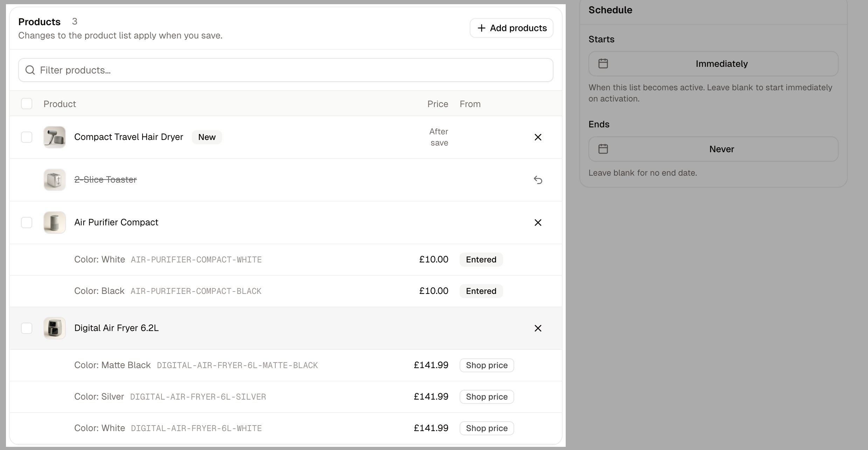Screen dimensions: 868x450
Task: Click Shop price badge for Matte Black variant
Action: [x=487, y=365]
